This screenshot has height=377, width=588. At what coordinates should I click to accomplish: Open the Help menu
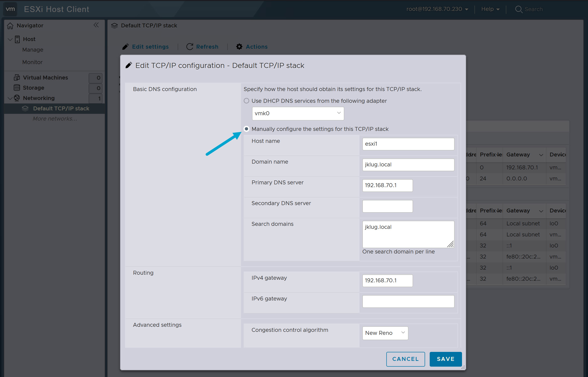click(489, 9)
